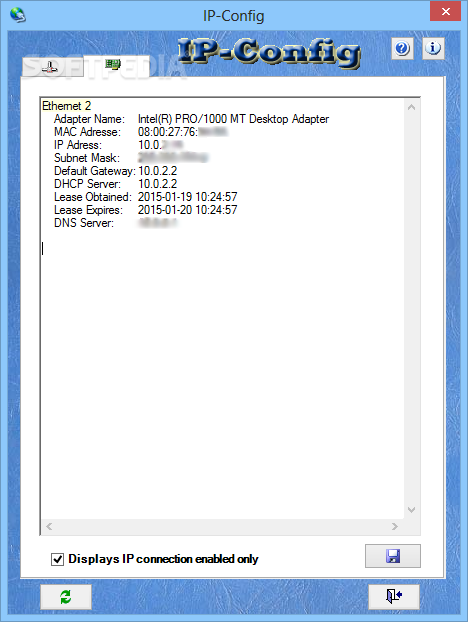
Task: Refresh the adapter list with green arrows
Action: point(66,597)
